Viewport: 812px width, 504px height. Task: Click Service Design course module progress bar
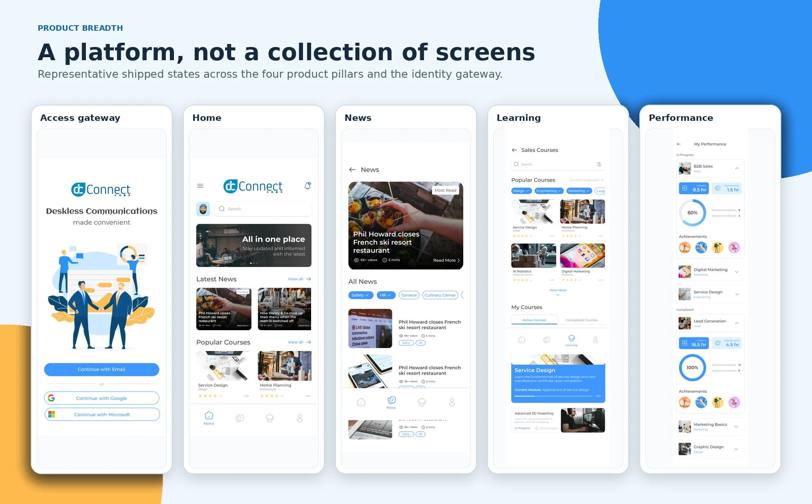point(554,396)
